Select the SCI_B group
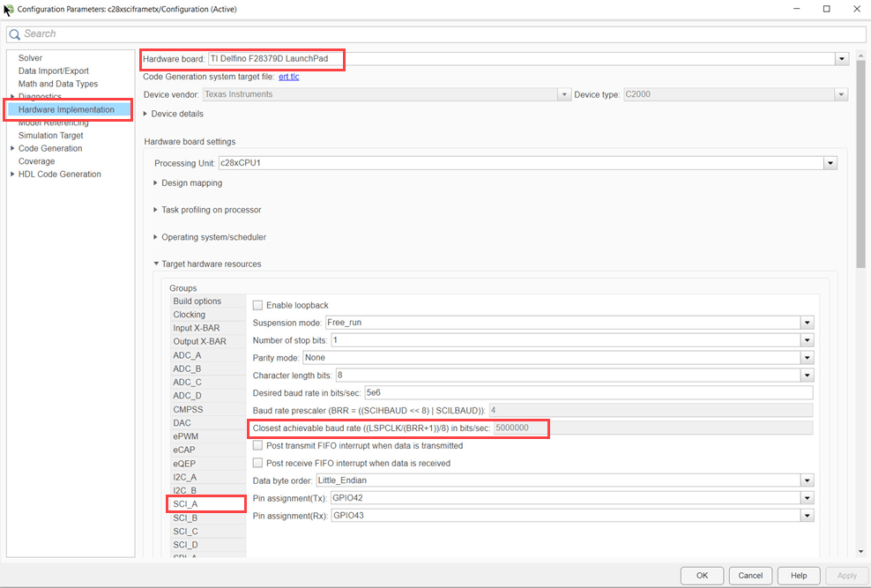The width and height of the screenshot is (871, 588). (x=185, y=517)
